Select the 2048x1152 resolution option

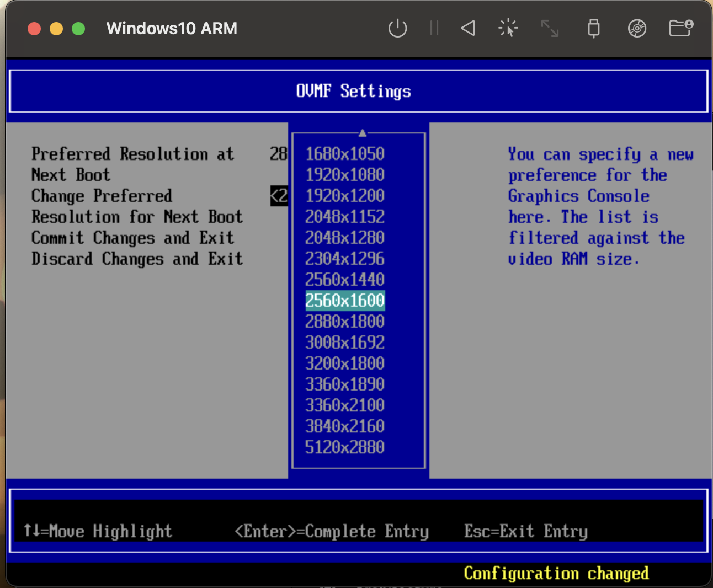coord(345,217)
